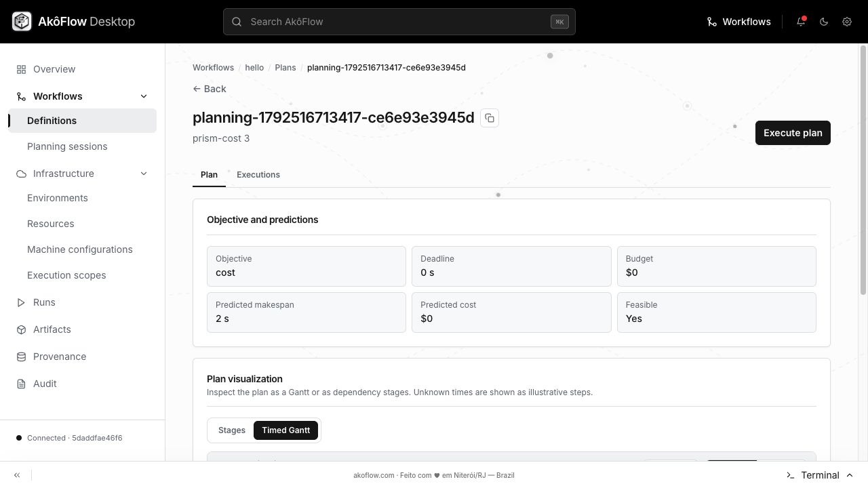This screenshot has height=488, width=868.
Task: Click the AkôFlow logo icon
Action: click(x=22, y=22)
